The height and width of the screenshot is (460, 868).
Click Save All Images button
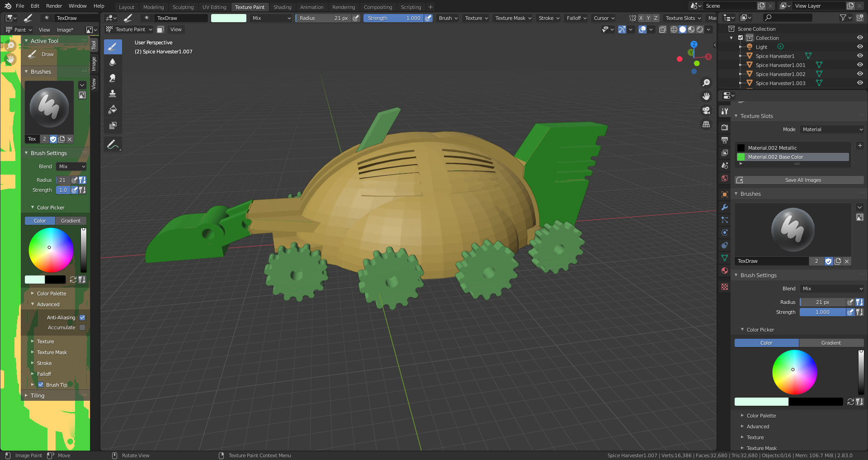799,180
